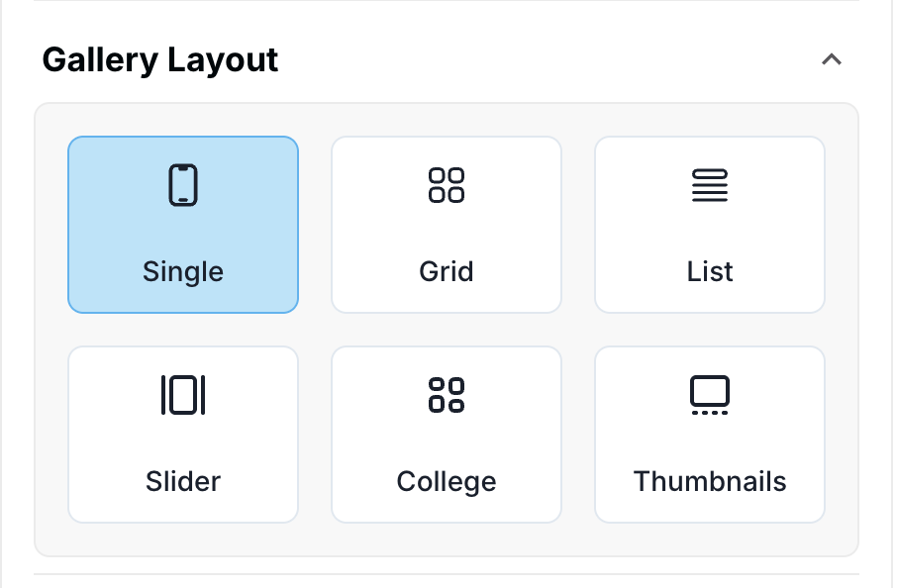Select the College layout card
The width and height of the screenshot is (897, 588).
pyautogui.click(x=447, y=435)
